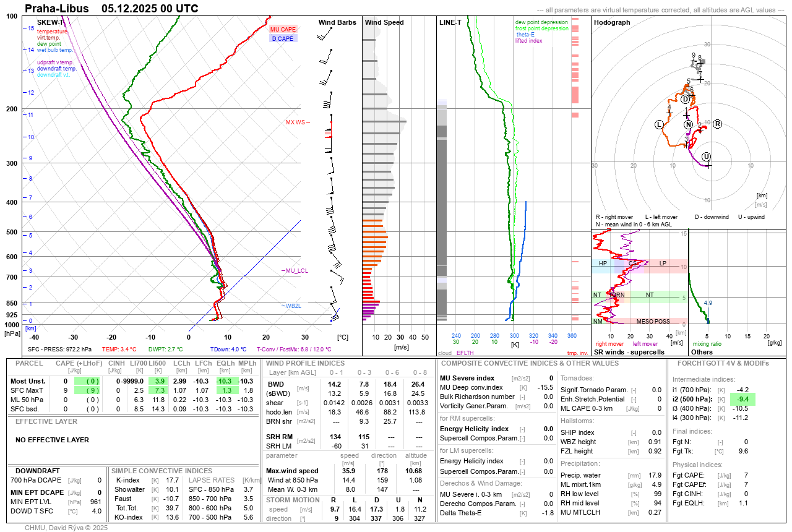Image resolution: width=792 pixels, height=532 pixels.
Task: Click the left mover L marker on hodograph
Action: point(659,125)
